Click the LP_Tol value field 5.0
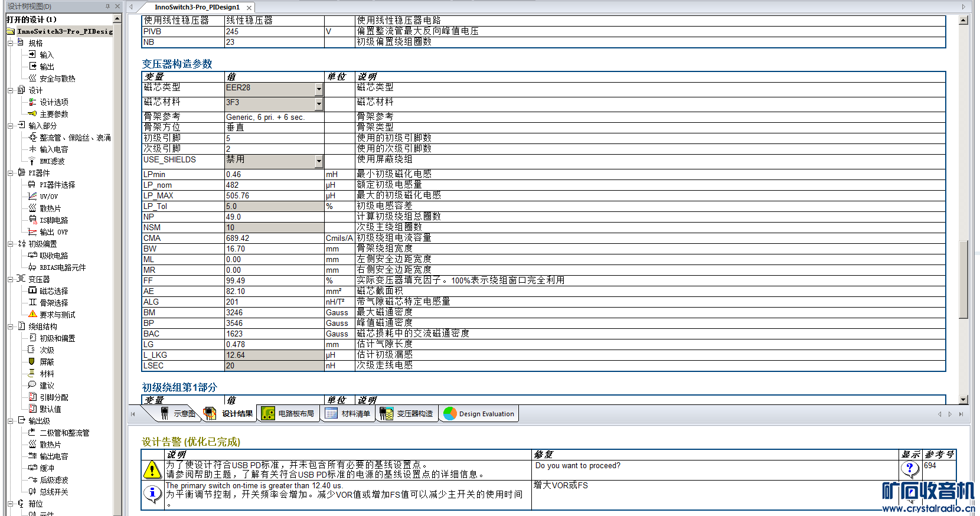 pyautogui.click(x=274, y=207)
